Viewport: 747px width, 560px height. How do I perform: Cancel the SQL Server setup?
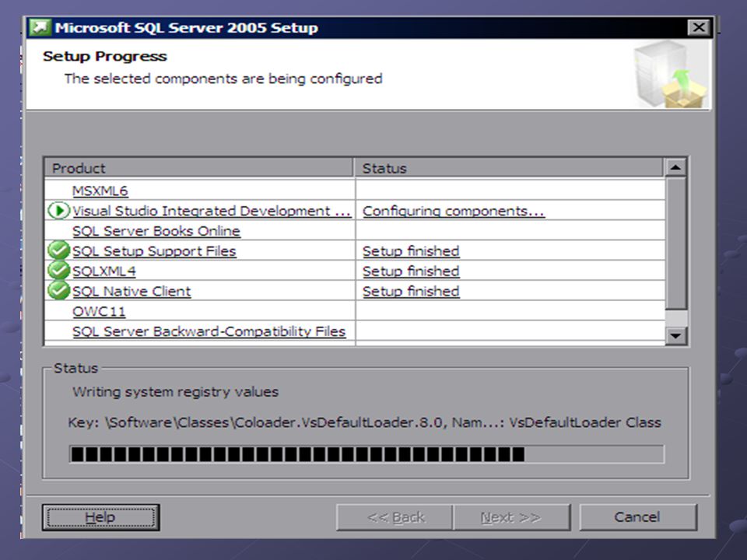coord(638,517)
